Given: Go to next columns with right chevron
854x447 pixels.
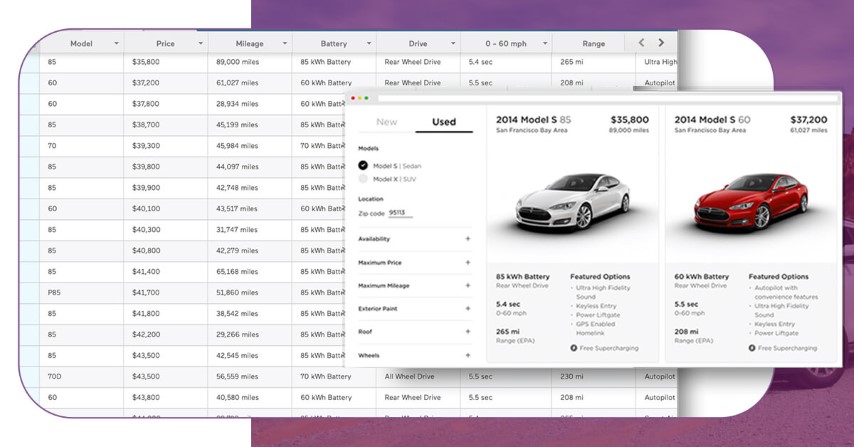Looking at the screenshot, I should coord(661,42).
